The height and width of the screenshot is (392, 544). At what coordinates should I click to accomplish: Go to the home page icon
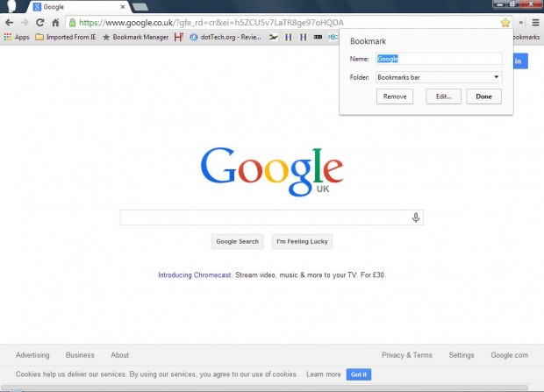[54, 22]
